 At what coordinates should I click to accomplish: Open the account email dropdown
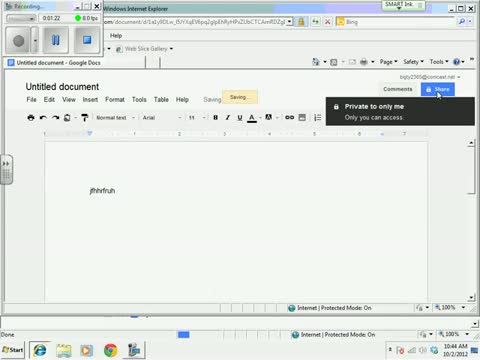click(430, 77)
